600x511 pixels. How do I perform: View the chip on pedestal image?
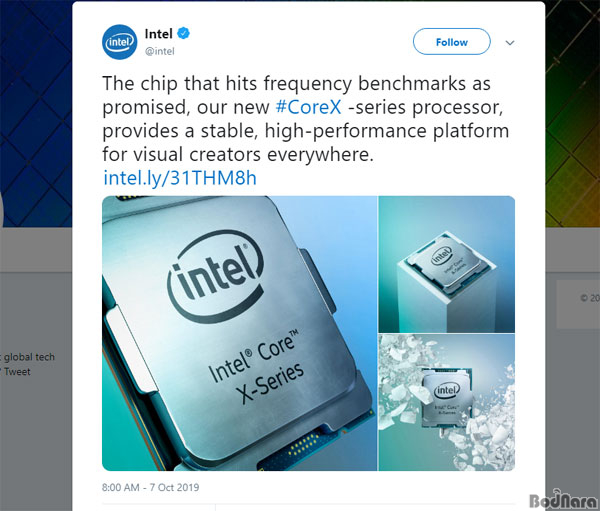[x=447, y=264]
